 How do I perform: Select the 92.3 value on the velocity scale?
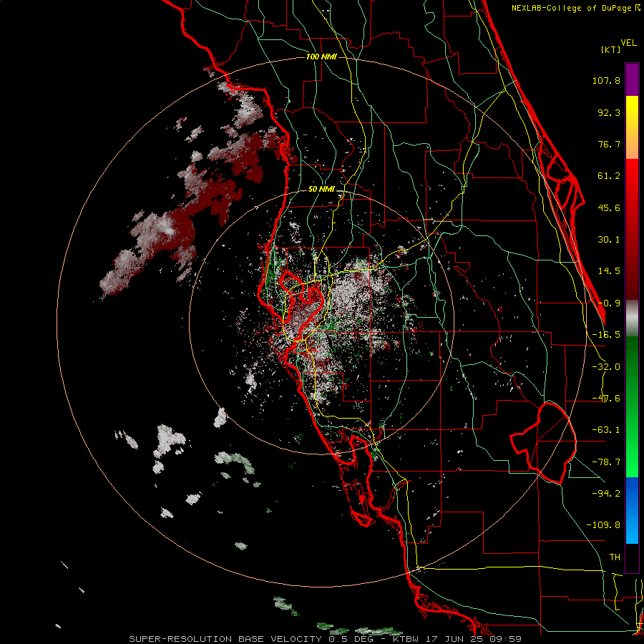(x=609, y=112)
